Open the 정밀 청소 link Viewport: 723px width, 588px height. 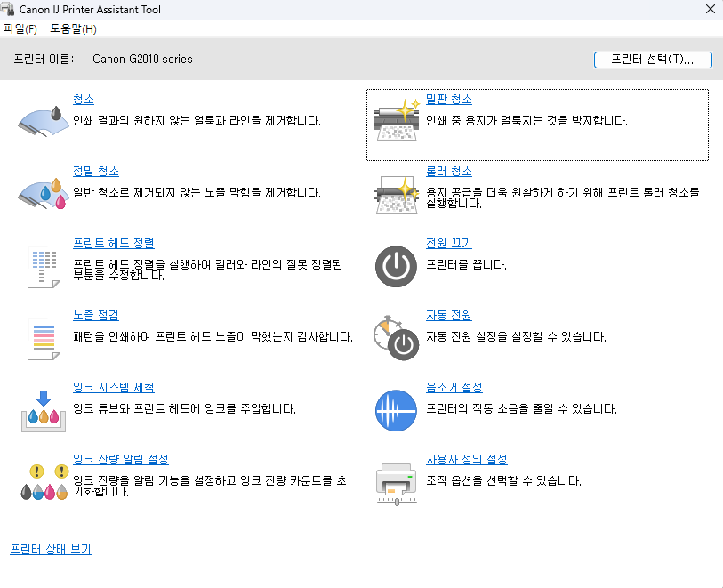pos(96,171)
